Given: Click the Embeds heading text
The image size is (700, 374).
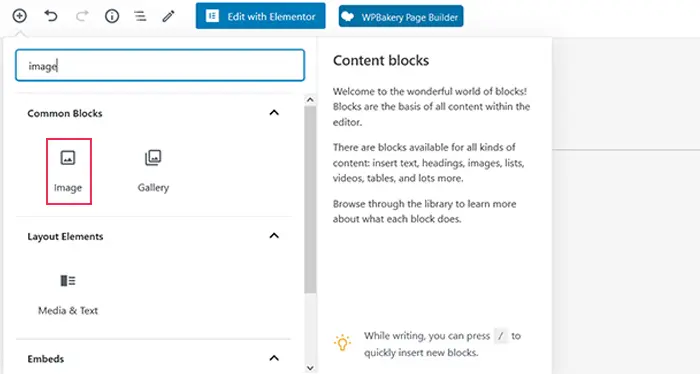Looking at the screenshot, I should tap(46, 359).
